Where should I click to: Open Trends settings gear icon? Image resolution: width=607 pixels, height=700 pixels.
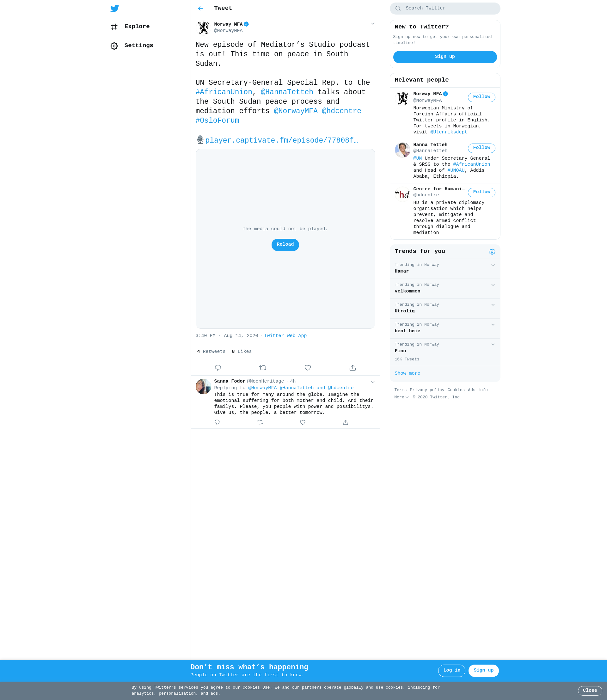click(492, 251)
